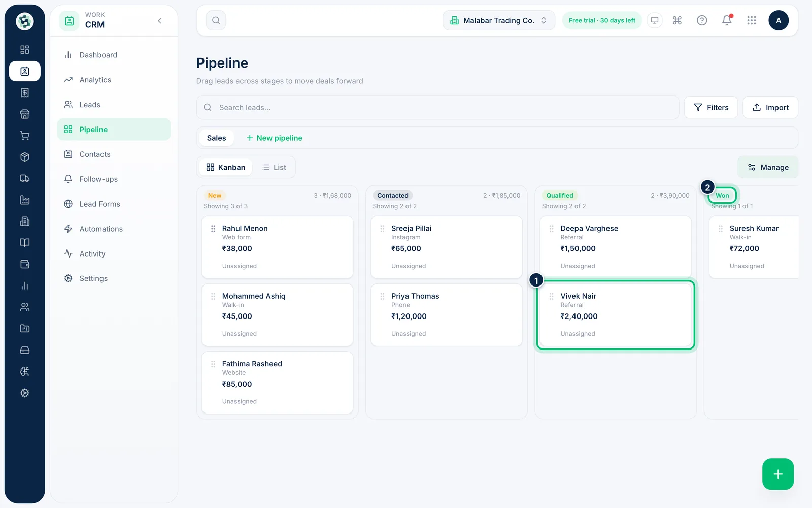
Task: Open Activity in sidebar
Action: pyautogui.click(x=114, y=254)
